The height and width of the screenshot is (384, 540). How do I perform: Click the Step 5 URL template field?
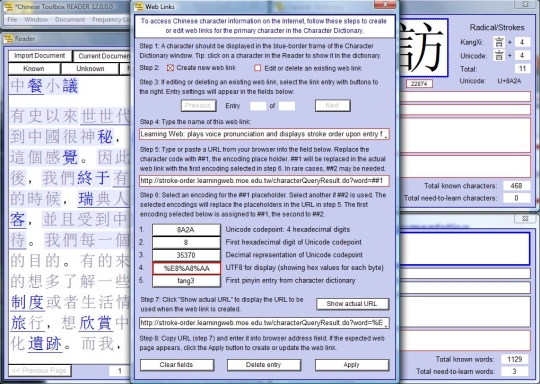[x=264, y=181]
